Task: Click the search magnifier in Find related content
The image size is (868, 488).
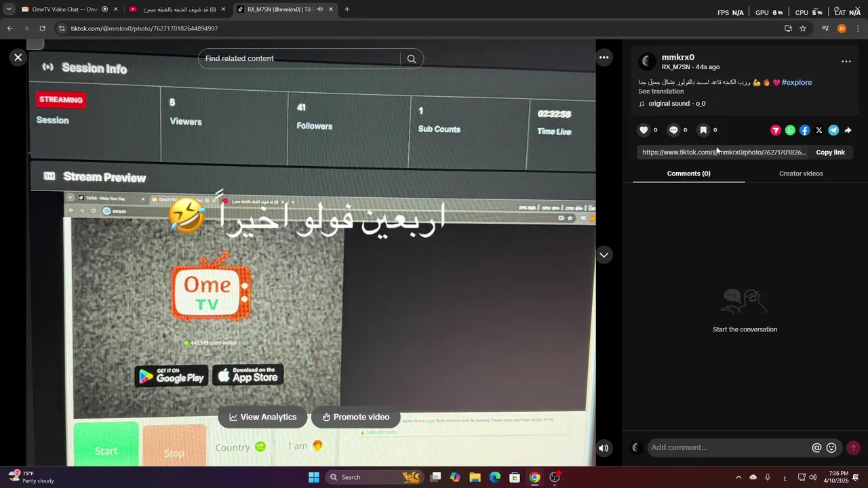Action: (411, 58)
